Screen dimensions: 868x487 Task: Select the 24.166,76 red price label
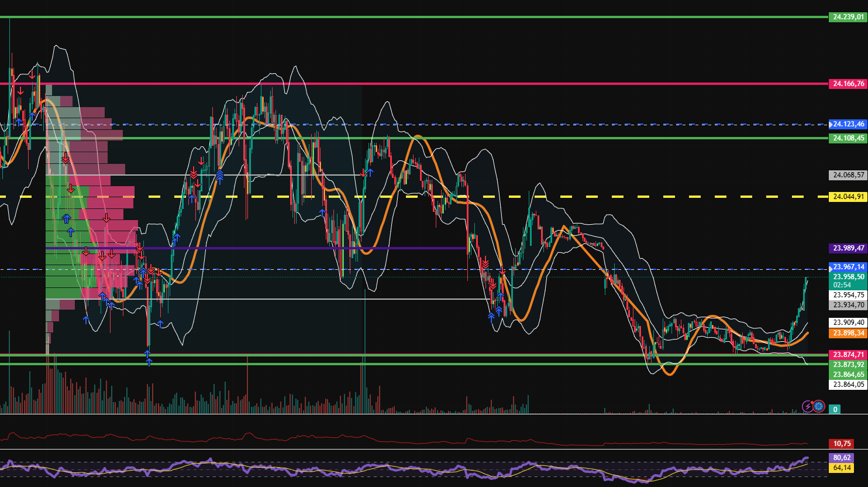pyautogui.click(x=848, y=84)
